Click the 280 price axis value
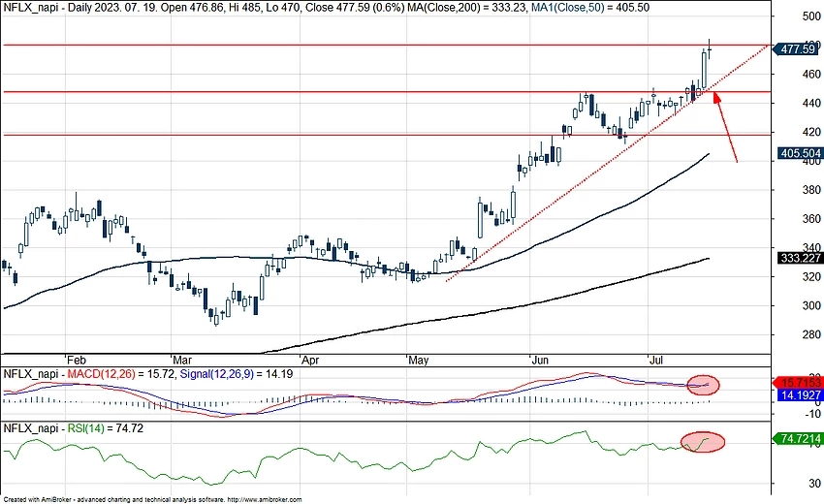The height and width of the screenshot is (504, 824). pos(811,334)
